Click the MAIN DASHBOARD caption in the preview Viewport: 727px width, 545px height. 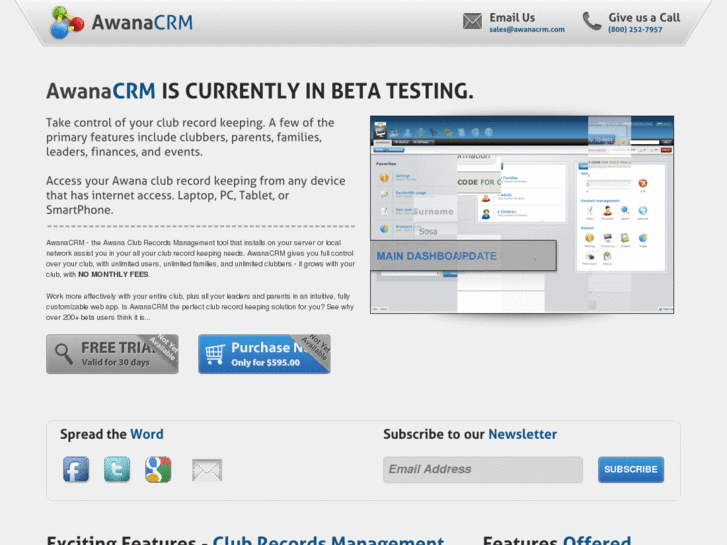pyautogui.click(x=436, y=256)
